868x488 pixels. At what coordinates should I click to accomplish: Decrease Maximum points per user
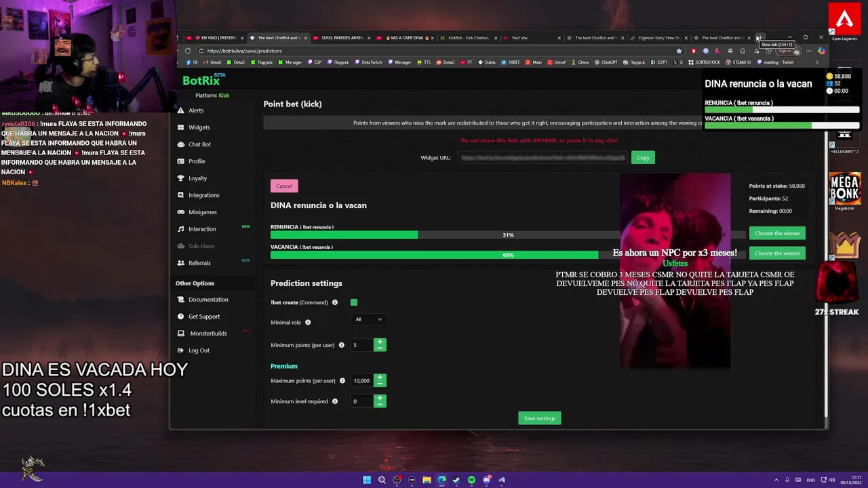point(380,384)
